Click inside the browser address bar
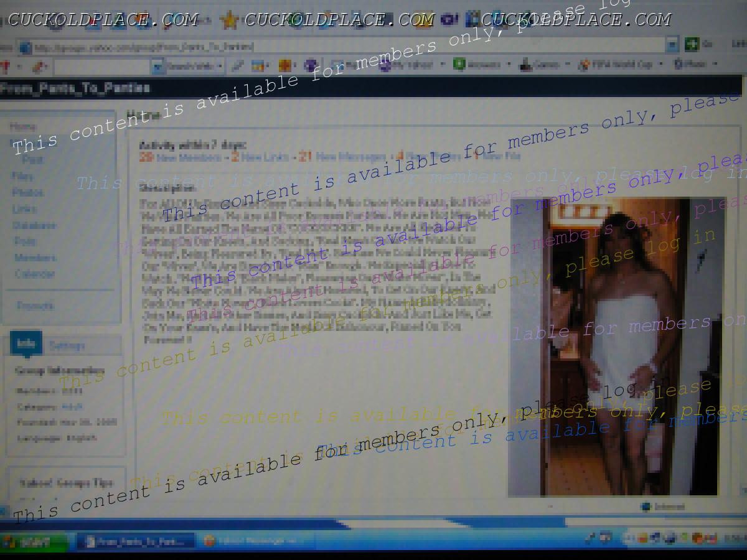The width and height of the screenshot is (747, 560). [311, 47]
